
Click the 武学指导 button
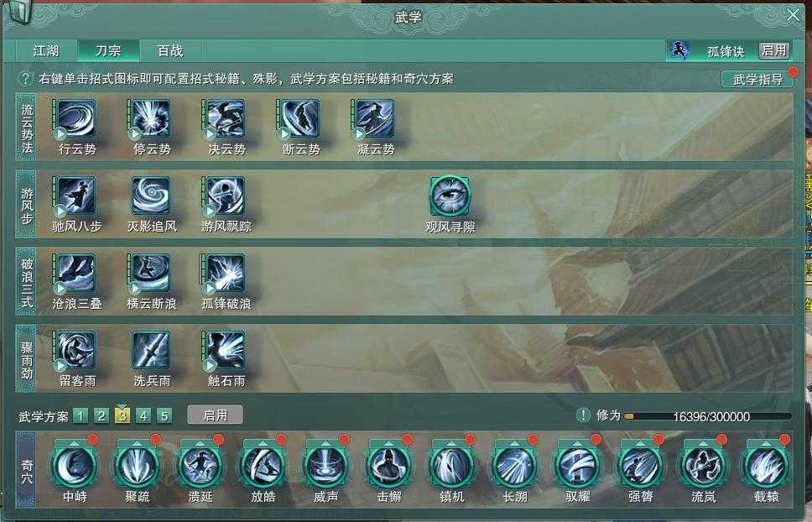coord(757,79)
